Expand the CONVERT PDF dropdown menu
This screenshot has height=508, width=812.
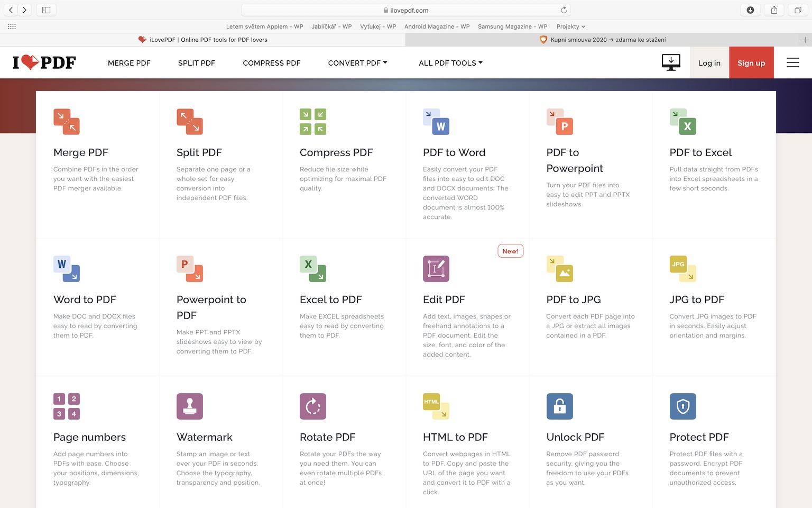pos(357,63)
